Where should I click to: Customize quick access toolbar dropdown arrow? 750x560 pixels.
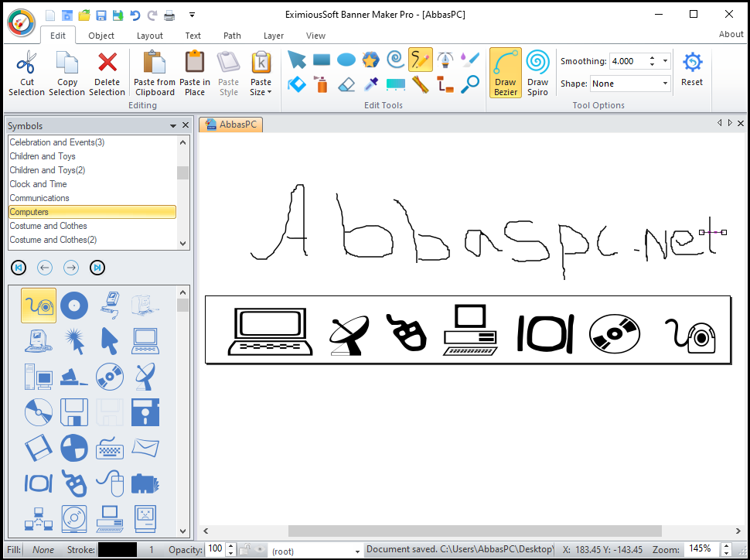192,15
